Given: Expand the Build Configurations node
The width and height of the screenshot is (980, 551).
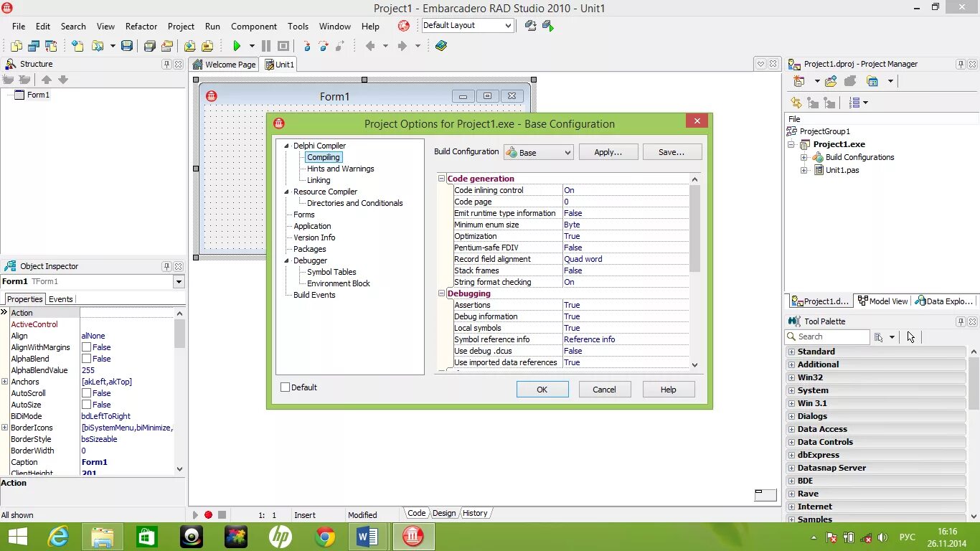Looking at the screenshot, I should (804, 157).
